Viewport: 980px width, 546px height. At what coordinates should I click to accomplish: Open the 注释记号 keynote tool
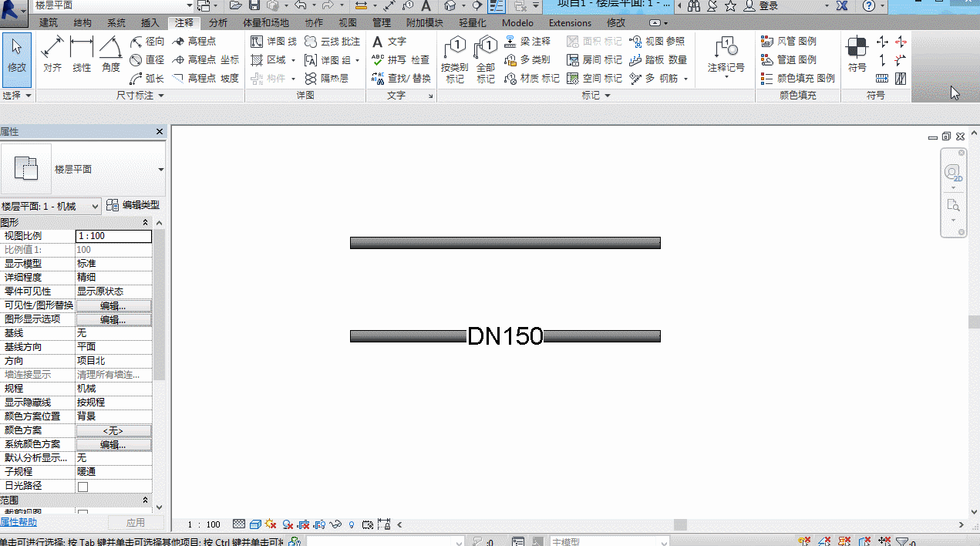click(x=726, y=56)
